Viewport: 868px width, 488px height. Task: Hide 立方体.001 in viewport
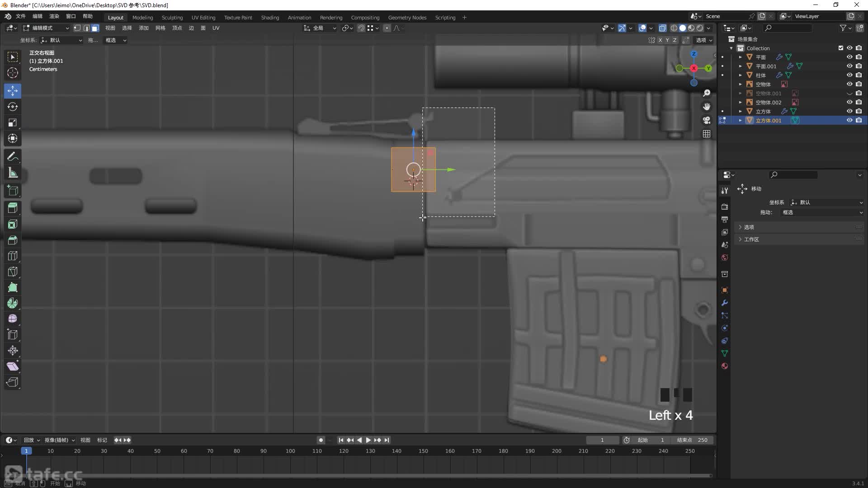849,120
